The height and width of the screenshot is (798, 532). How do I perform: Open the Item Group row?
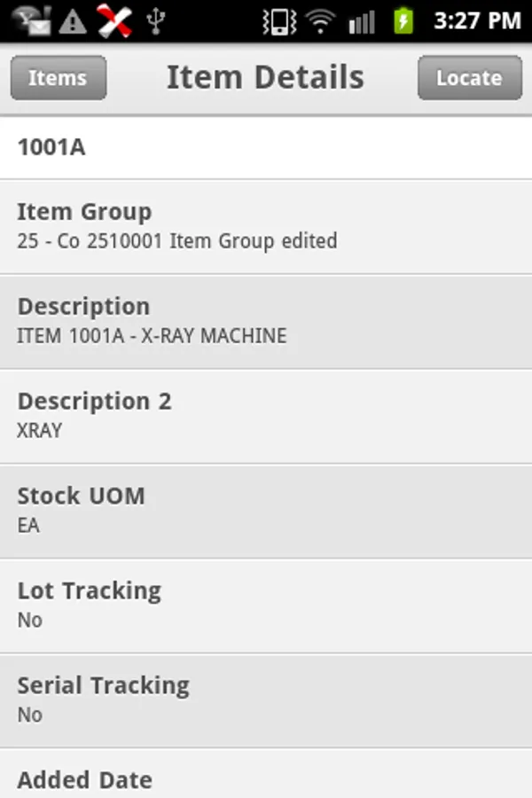pyautogui.click(x=266, y=226)
